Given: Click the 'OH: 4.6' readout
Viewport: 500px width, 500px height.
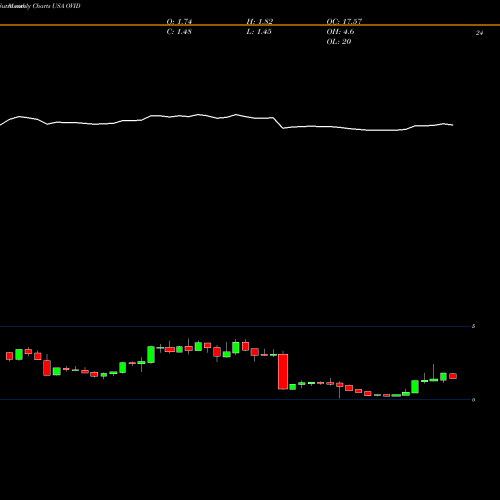Looking at the screenshot, I should pyautogui.click(x=340, y=32).
